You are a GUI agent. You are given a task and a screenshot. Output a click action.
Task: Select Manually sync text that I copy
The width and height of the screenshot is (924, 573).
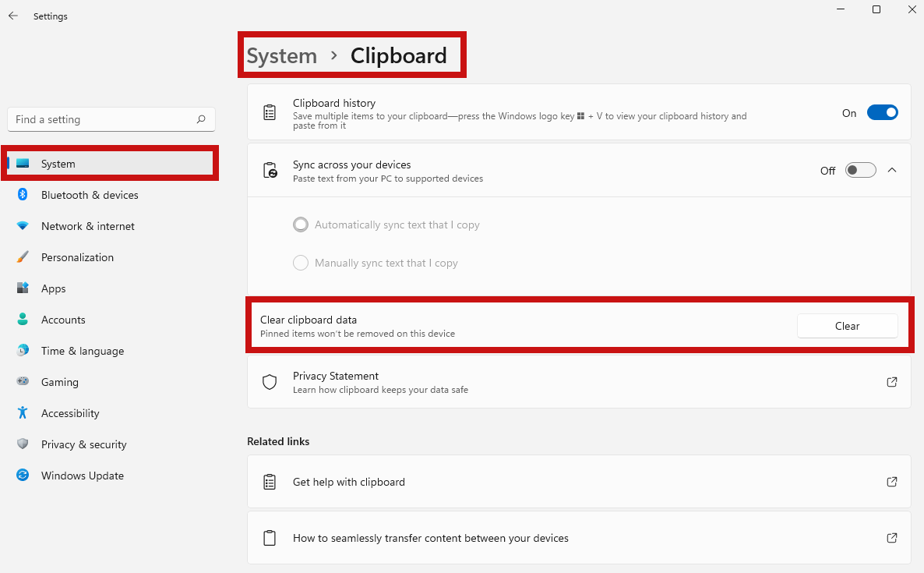[301, 263]
